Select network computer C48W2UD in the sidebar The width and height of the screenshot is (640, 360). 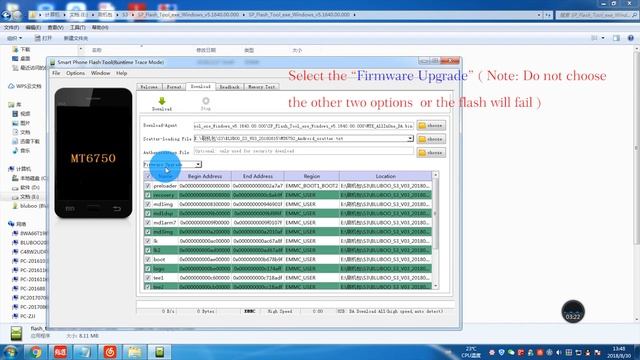[x=30, y=251]
